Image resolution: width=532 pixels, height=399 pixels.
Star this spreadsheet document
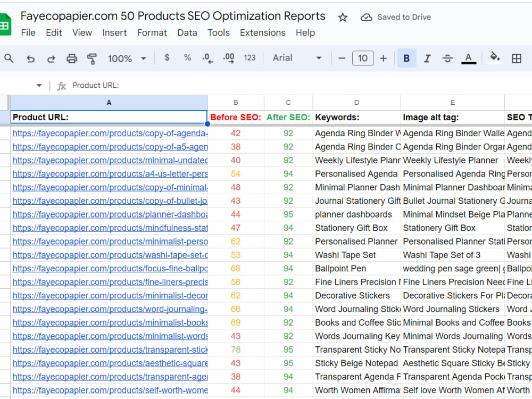click(343, 18)
